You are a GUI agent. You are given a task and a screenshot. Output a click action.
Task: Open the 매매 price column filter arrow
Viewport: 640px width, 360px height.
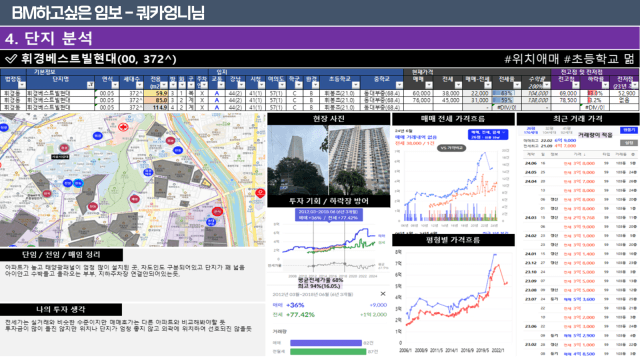[x=429, y=85]
